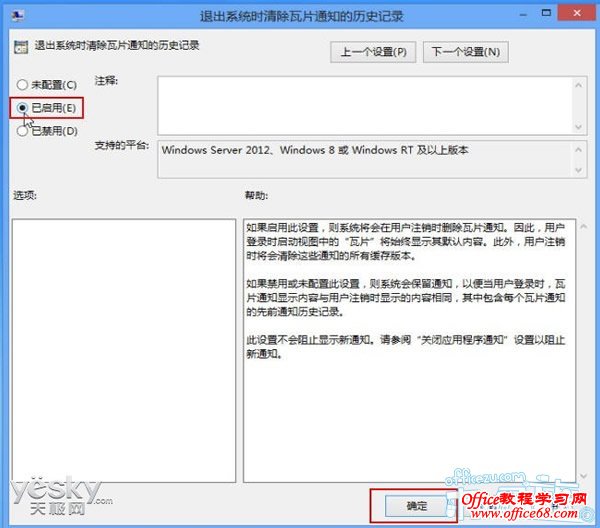The height and width of the screenshot is (528, 600).
Task: Click the help paragraph starting 此设置不会阻止
Action: point(405,347)
